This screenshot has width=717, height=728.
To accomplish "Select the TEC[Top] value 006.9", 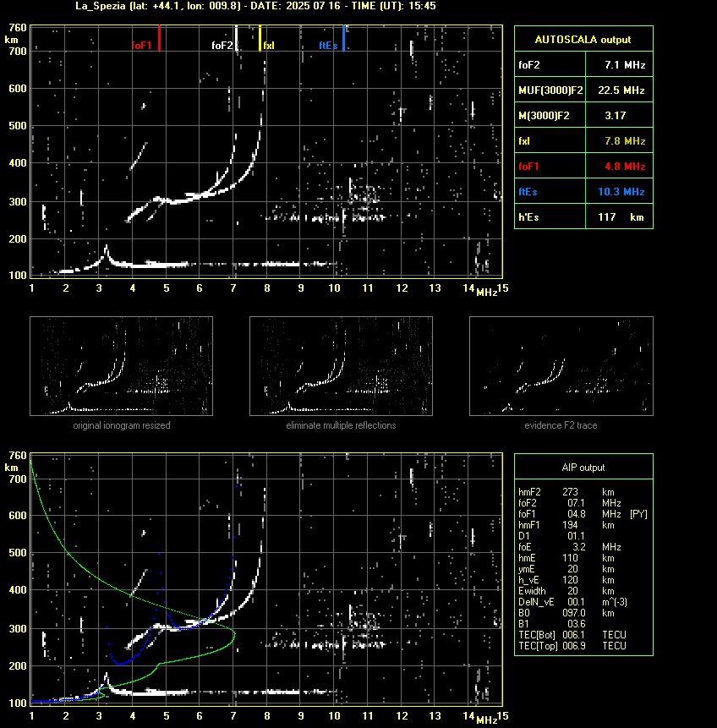I will click(574, 646).
